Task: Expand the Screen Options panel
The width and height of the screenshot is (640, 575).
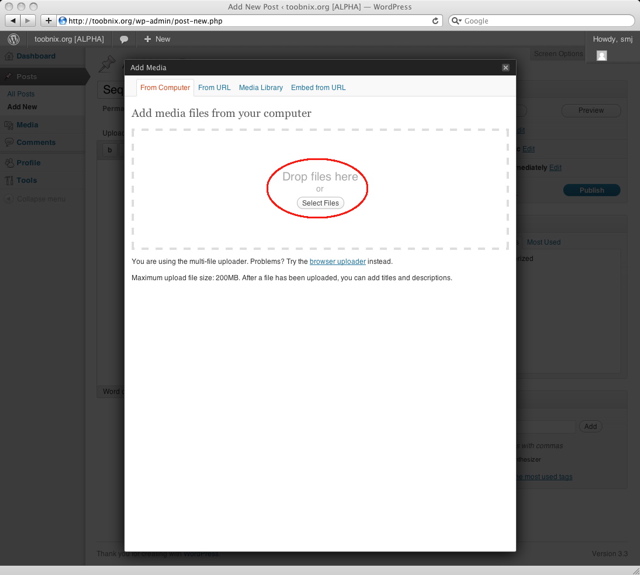Action: point(558,53)
